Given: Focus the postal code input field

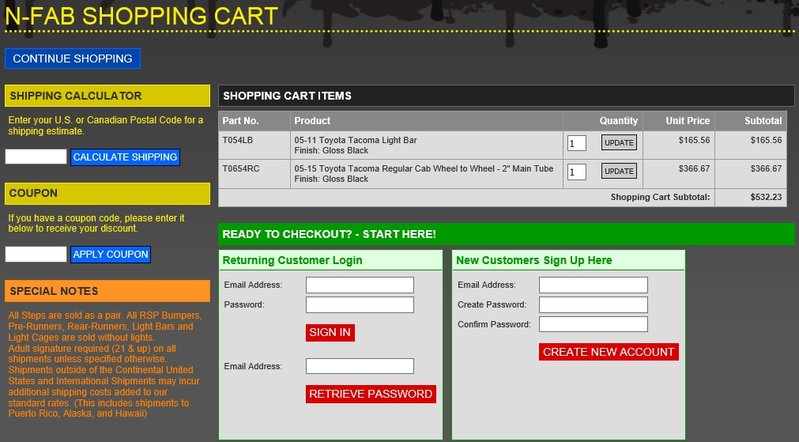Looking at the screenshot, I should [36, 157].
